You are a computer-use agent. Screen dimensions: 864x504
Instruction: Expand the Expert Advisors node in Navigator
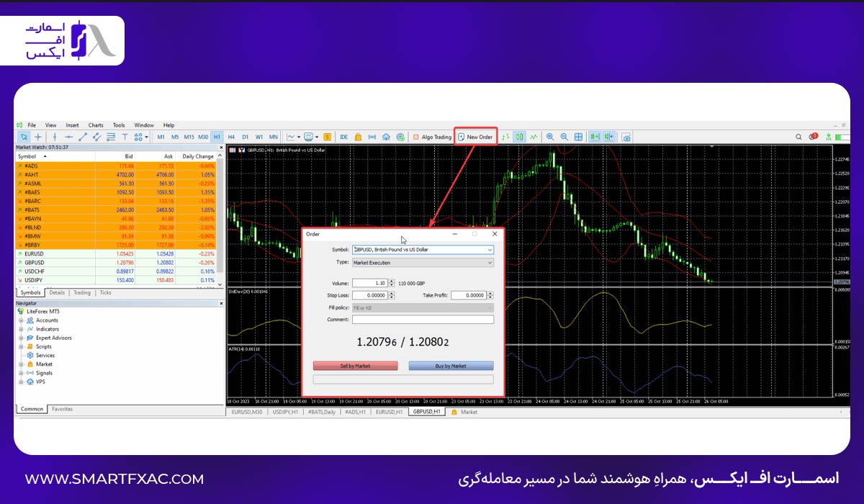coord(21,338)
